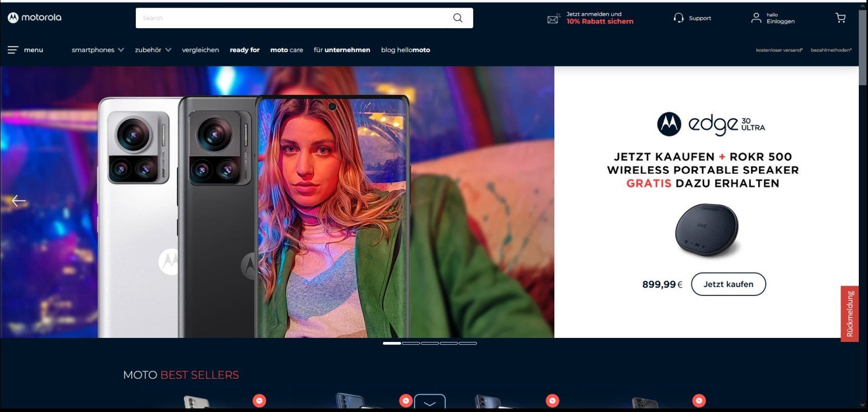The width and height of the screenshot is (868, 412).
Task: Open the shopping cart
Action: pyautogui.click(x=840, y=18)
